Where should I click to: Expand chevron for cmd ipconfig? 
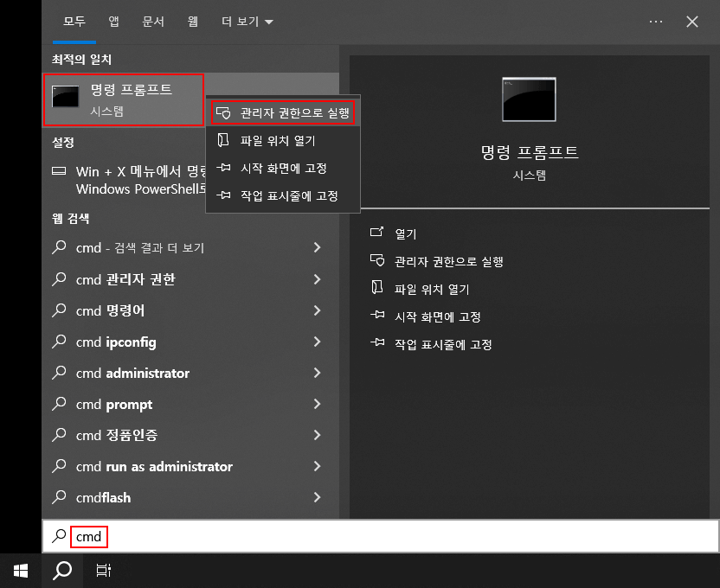click(x=317, y=342)
